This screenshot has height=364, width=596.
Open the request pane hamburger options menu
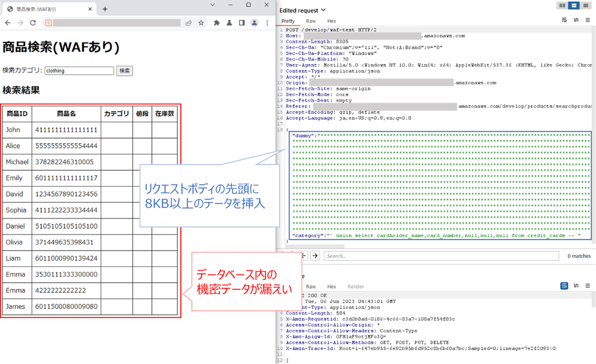(588, 20)
